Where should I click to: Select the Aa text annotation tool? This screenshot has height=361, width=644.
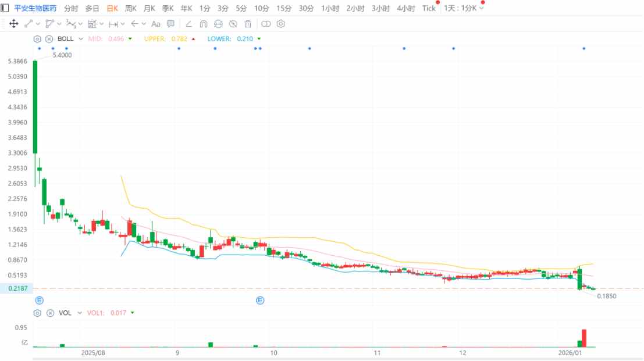[x=156, y=24]
